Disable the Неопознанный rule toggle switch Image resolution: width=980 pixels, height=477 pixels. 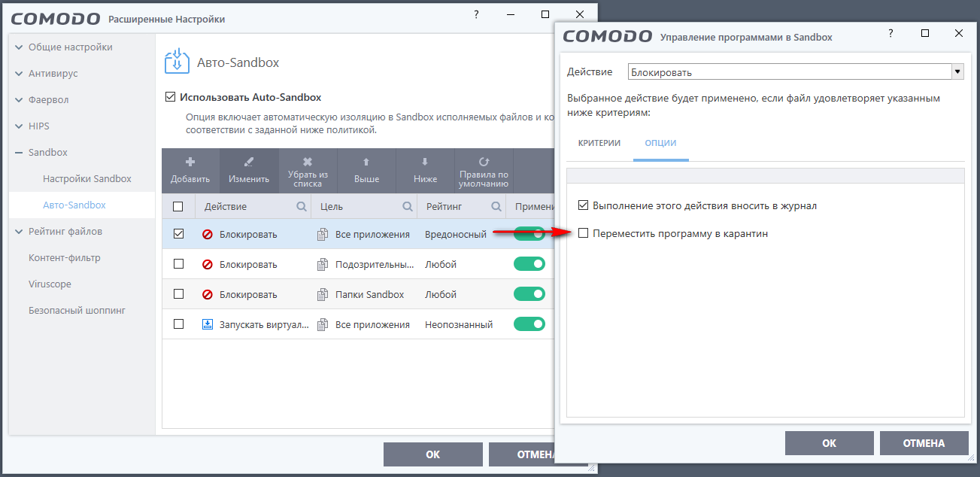coord(529,324)
